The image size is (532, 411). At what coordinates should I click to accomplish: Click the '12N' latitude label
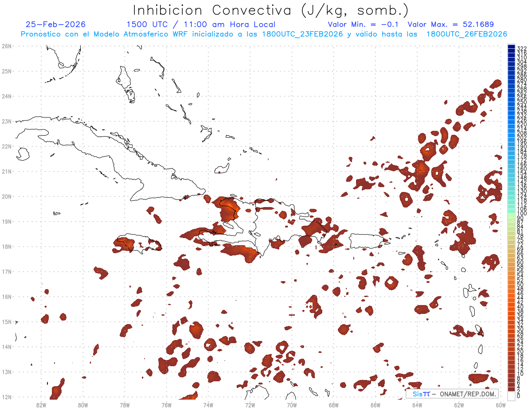coord(7,397)
